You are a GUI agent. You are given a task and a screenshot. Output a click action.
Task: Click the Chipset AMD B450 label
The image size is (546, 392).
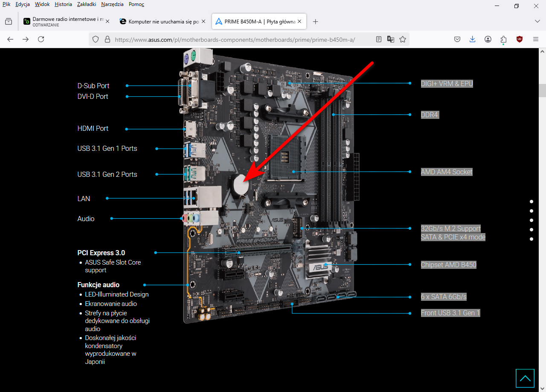449,265
